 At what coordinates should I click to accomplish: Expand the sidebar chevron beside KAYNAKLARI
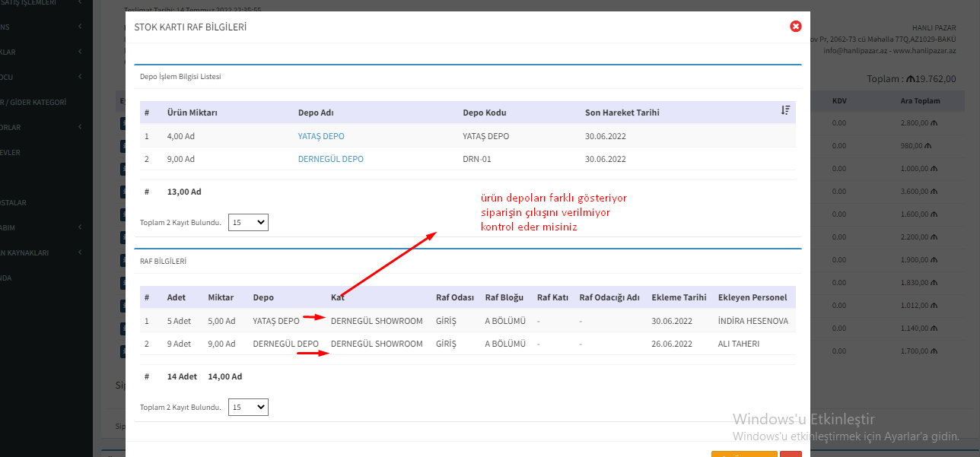pyautogui.click(x=81, y=252)
